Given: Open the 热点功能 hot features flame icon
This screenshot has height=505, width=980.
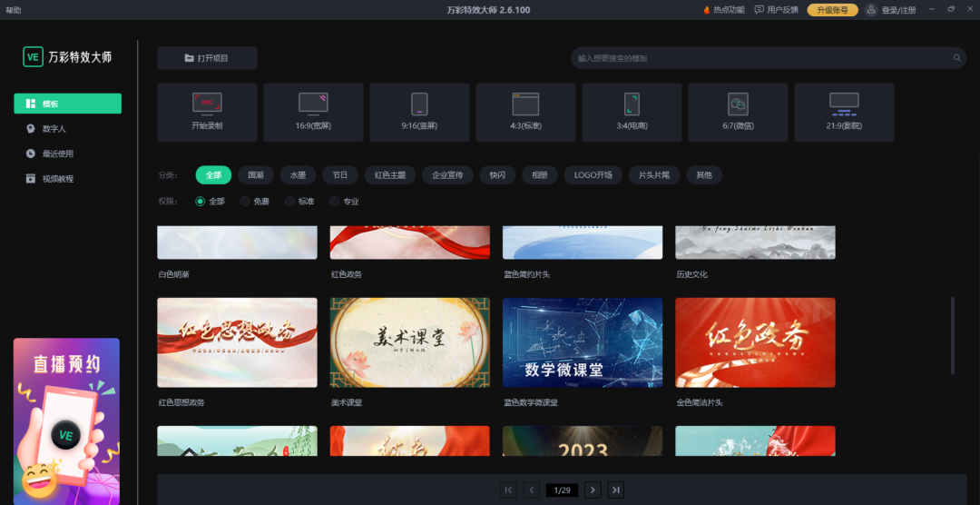Looking at the screenshot, I should pyautogui.click(x=707, y=10).
